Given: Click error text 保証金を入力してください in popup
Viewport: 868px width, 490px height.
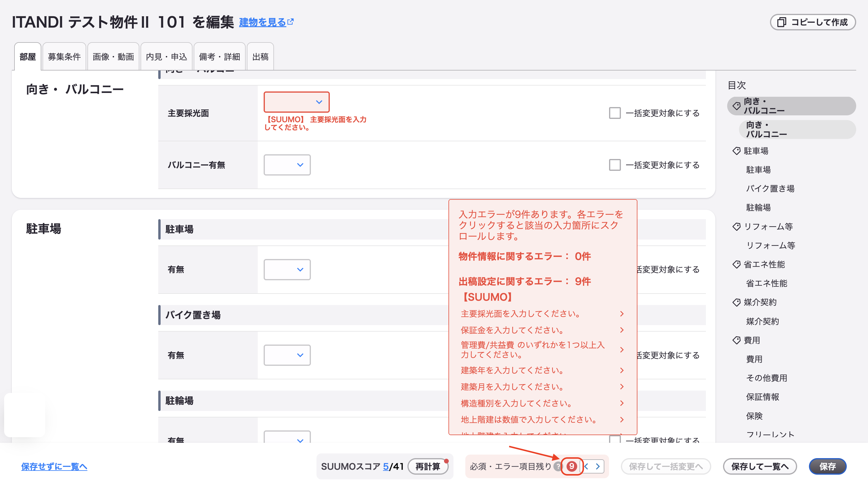Looking at the screenshot, I should pyautogui.click(x=513, y=330).
